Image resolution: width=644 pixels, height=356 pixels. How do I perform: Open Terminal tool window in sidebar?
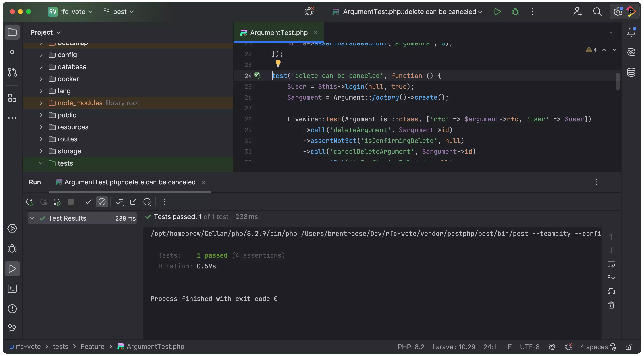12,289
